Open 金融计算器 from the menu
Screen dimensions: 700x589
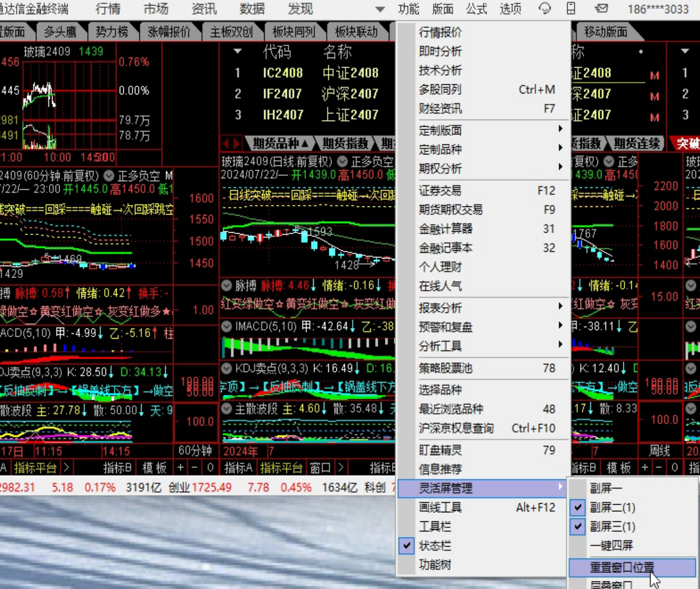[482, 229]
